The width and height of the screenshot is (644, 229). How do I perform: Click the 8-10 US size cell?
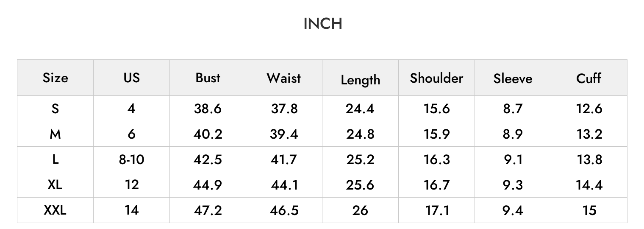tap(131, 159)
